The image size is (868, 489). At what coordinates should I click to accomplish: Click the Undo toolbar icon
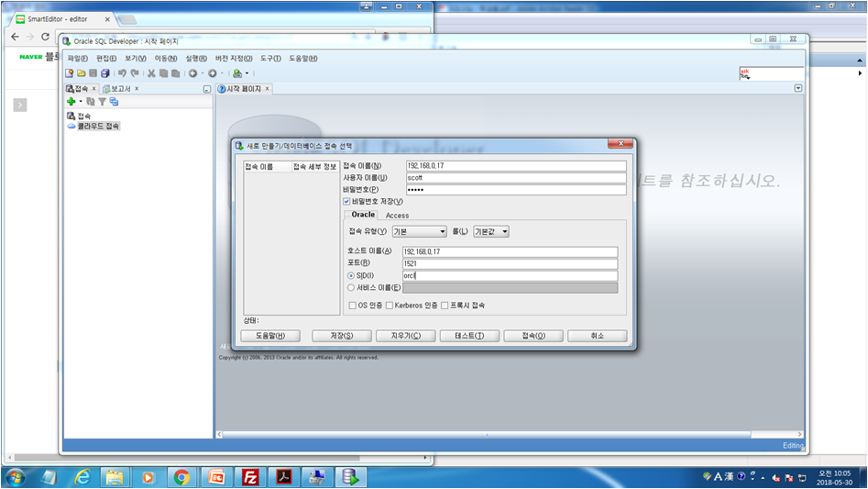pos(122,73)
